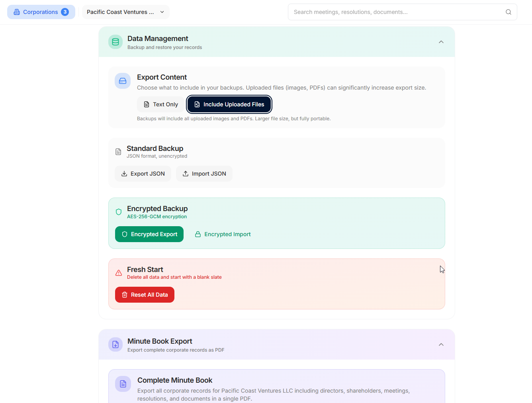Click the Fresh Start warning triangle icon
This screenshot has height=403, width=532.
(x=119, y=273)
